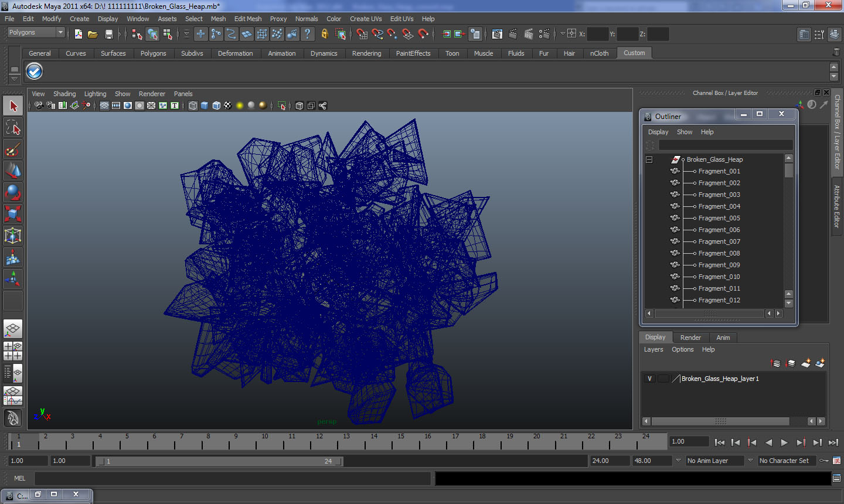Viewport: 844px width, 504px height.
Task: Select the Universal Manipulator tool
Action: 13,236
